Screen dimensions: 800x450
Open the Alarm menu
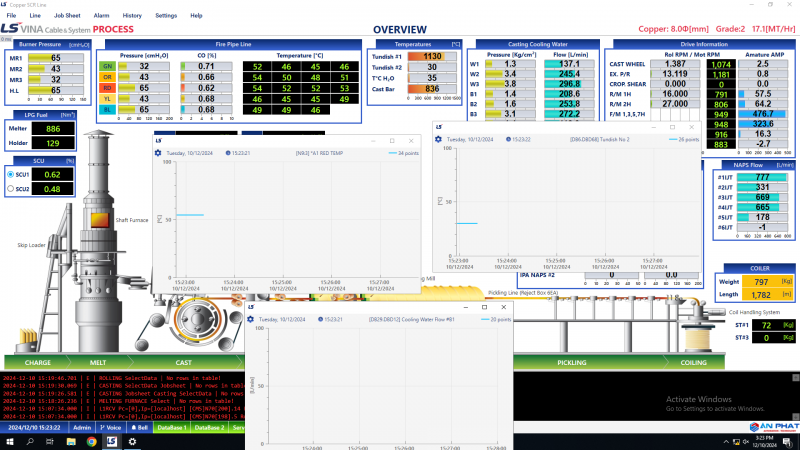(x=100, y=16)
